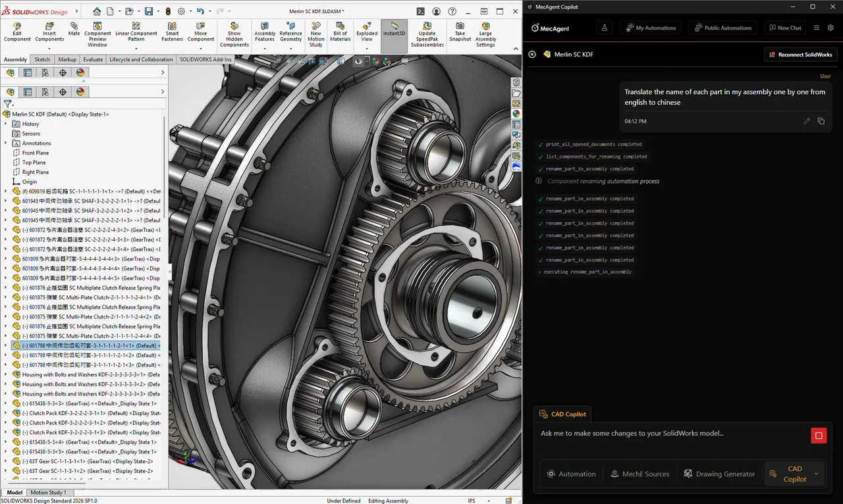The image size is (843, 504).
Task: Click the Home icon in SolidWorks title bar
Action: click(97, 11)
